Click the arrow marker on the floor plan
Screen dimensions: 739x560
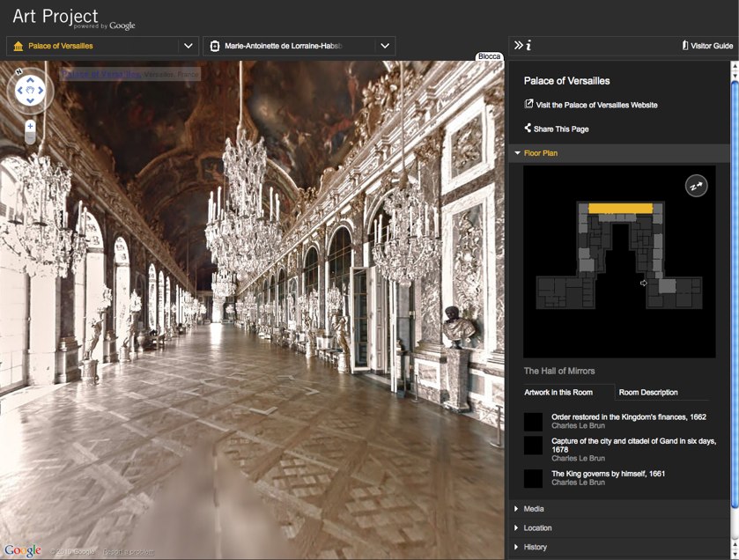tap(643, 283)
